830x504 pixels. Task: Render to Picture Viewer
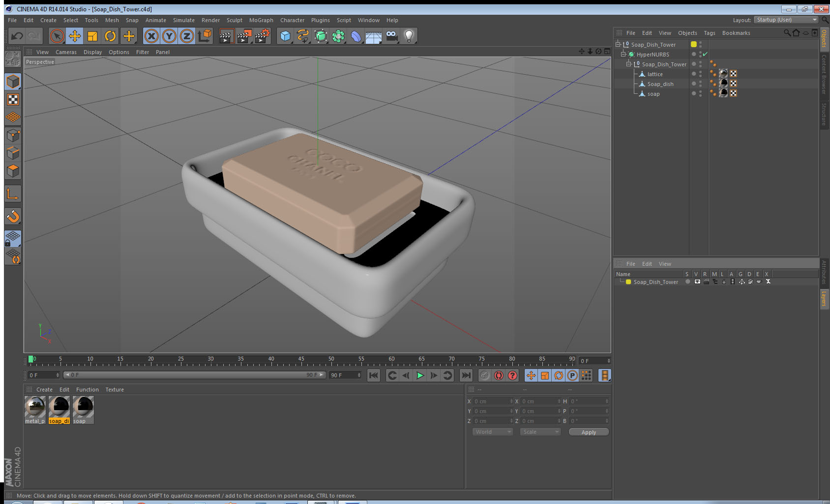click(244, 36)
